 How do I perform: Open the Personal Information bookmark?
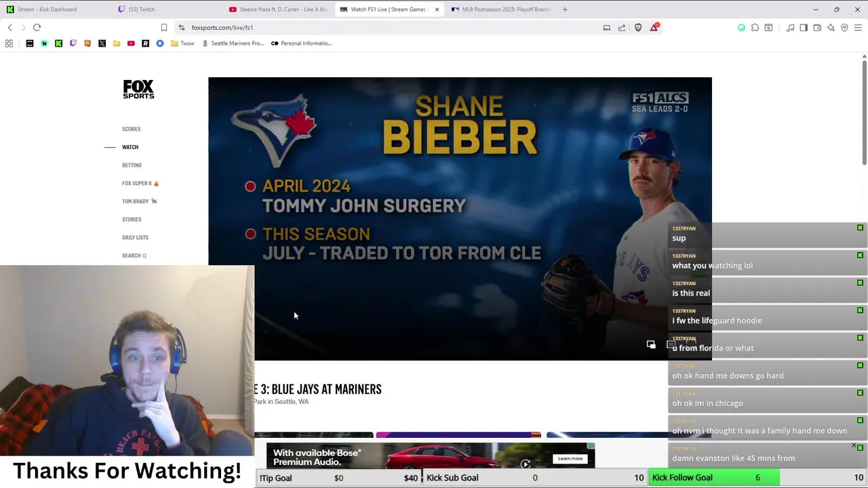[x=301, y=43]
